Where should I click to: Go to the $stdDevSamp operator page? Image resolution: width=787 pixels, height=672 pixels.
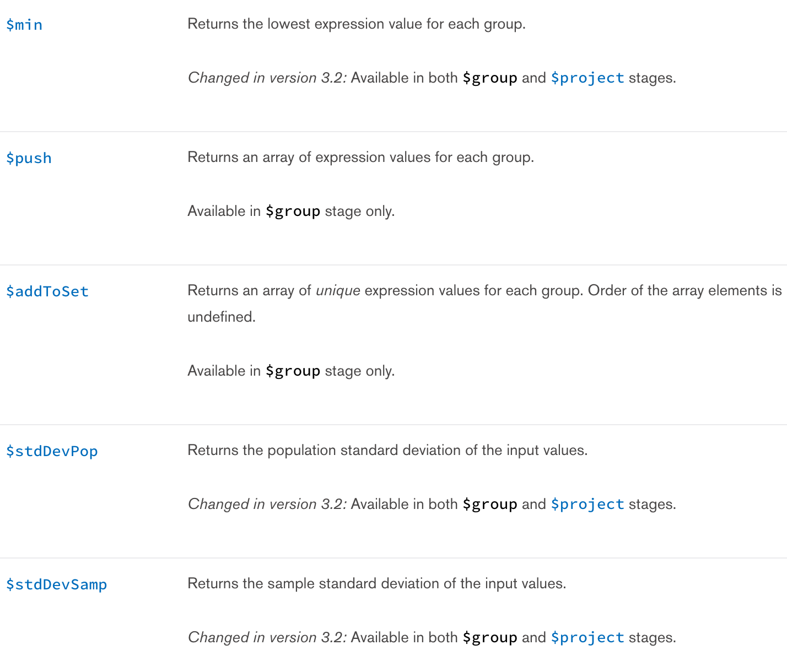56,584
